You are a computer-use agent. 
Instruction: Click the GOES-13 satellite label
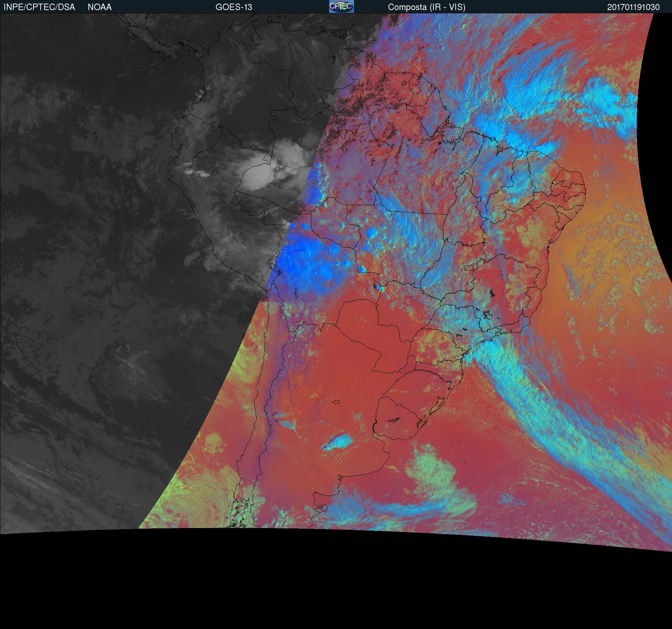click(x=234, y=7)
